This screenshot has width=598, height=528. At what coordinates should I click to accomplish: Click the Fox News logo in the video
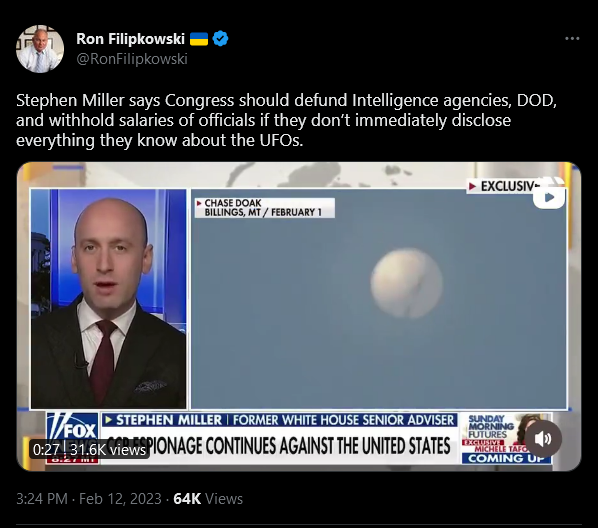click(72, 431)
